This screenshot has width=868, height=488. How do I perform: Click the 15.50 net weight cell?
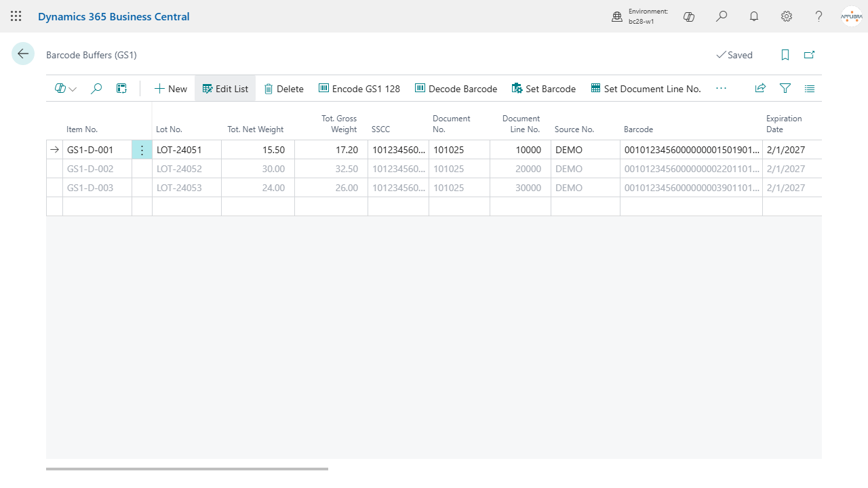point(258,150)
